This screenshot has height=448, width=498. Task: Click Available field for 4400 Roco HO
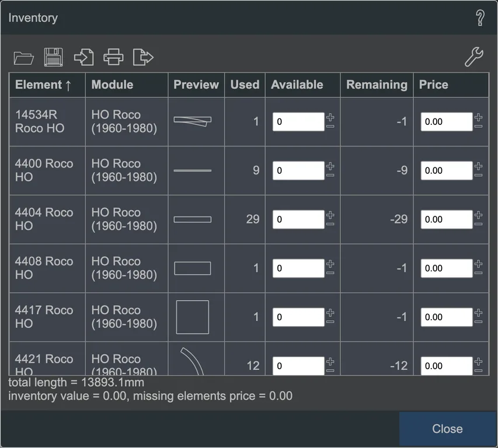(x=298, y=170)
